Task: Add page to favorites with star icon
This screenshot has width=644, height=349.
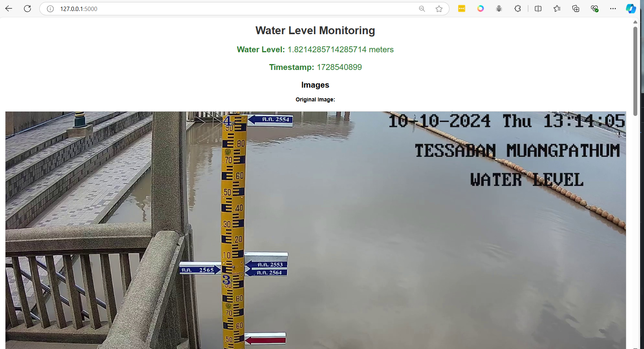Action: point(439,9)
